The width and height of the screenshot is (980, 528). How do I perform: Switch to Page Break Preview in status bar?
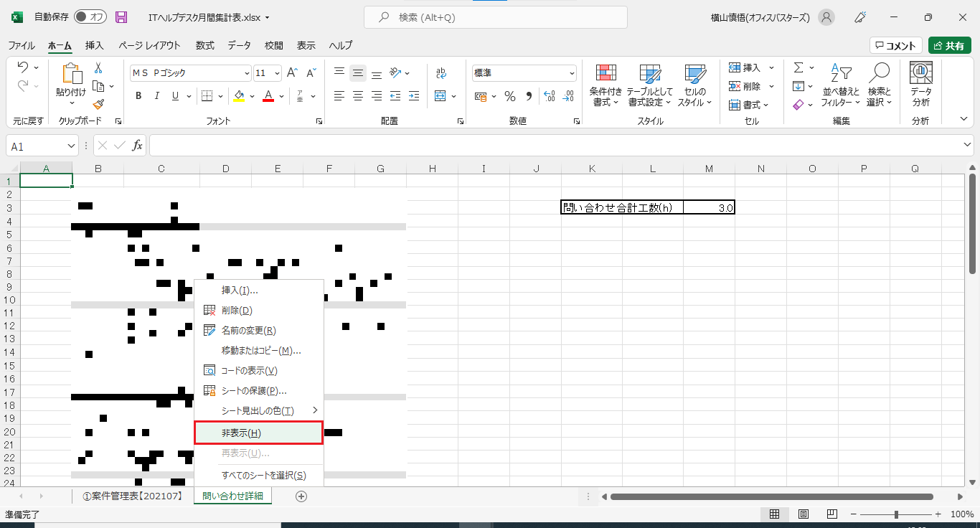[x=831, y=514]
